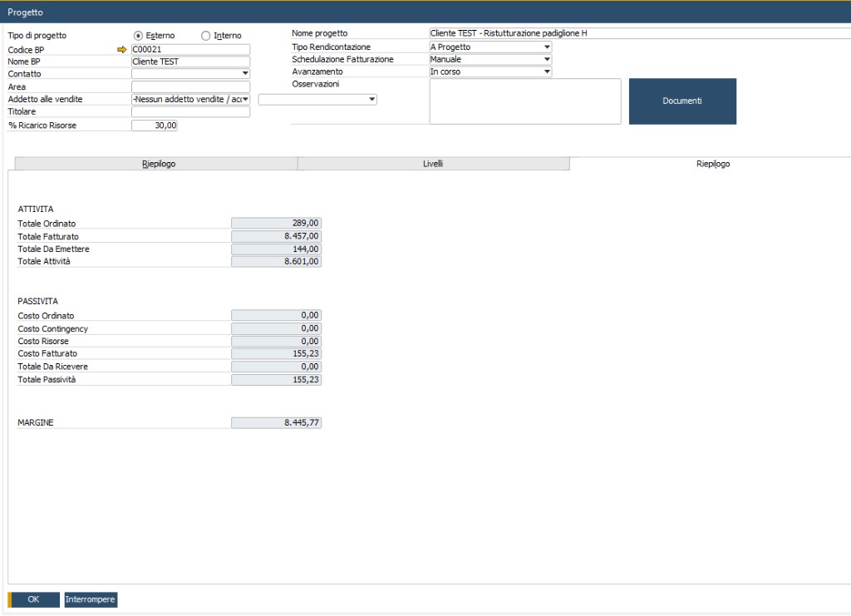Open the Documenti button
851x616 pixels.
pyautogui.click(x=682, y=101)
